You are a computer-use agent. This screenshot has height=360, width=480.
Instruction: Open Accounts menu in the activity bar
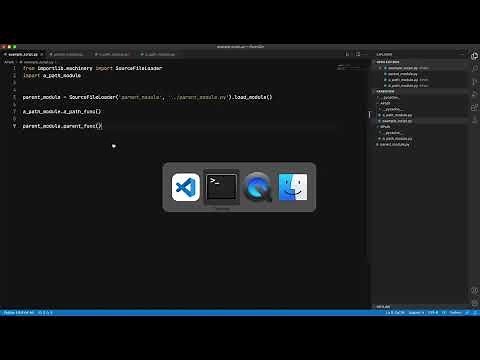click(x=474, y=290)
